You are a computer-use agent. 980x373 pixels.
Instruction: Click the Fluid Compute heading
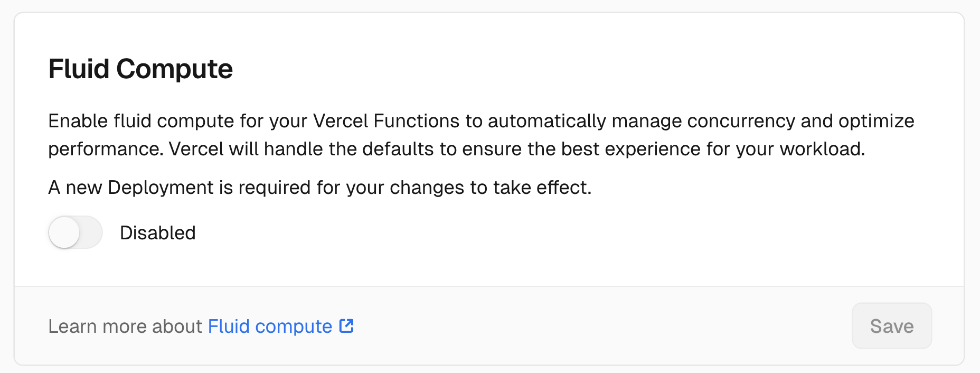coord(140,69)
